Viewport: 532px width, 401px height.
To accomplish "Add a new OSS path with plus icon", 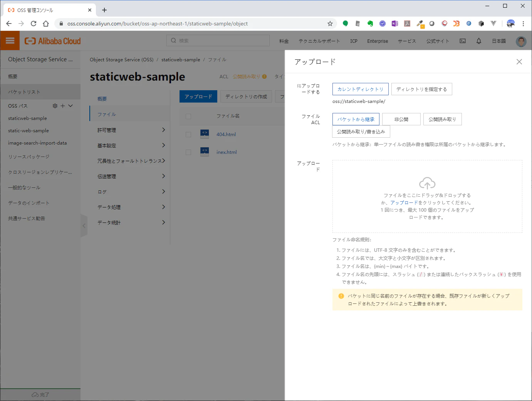I will point(63,106).
